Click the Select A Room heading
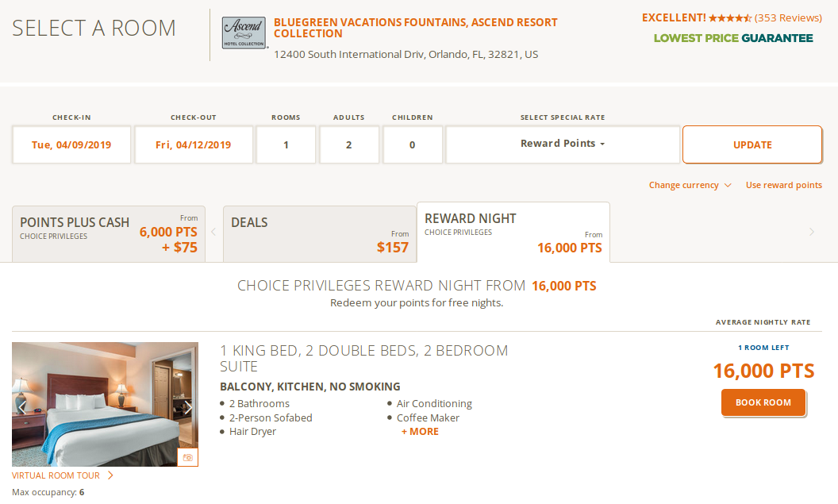Viewport: 838px width, 504px height. click(x=94, y=28)
